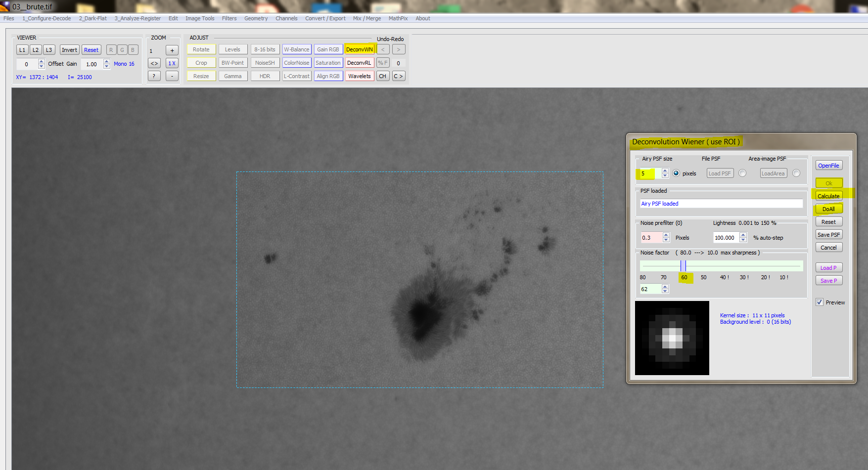Viewport: 868px width, 470px height.
Task: Click the 8-16 bits conversion button
Action: pyautogui.click(x=265, y=49)
